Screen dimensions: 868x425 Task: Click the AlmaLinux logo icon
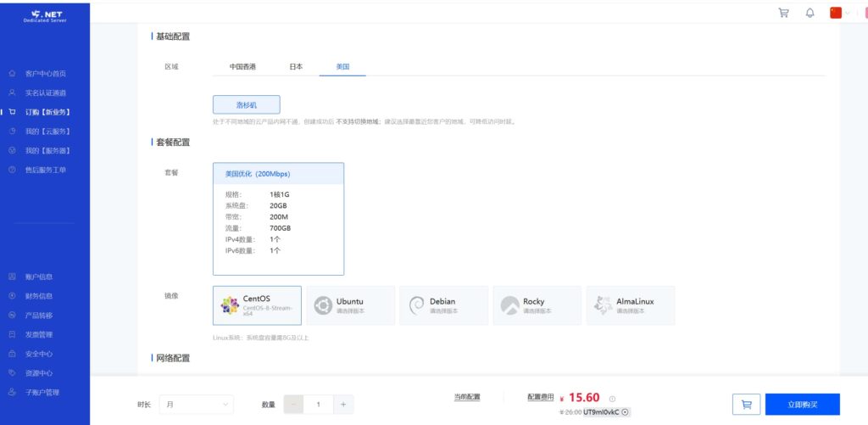603,305
